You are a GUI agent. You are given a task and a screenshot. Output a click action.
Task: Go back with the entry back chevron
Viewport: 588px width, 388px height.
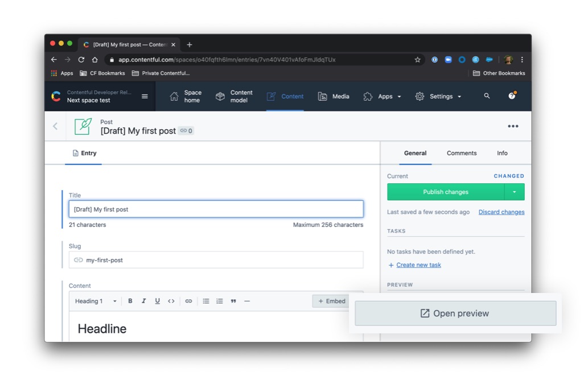click(55, 126)
